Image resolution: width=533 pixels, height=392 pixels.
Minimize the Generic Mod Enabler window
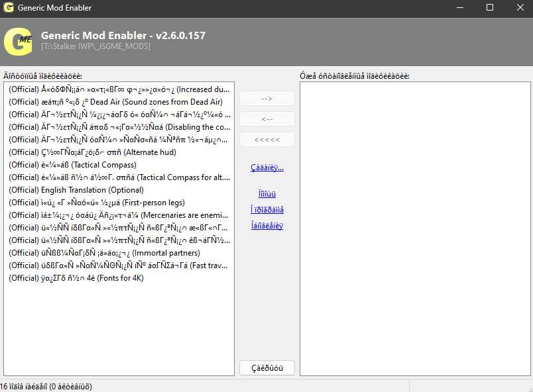click(x=460, y=7)
